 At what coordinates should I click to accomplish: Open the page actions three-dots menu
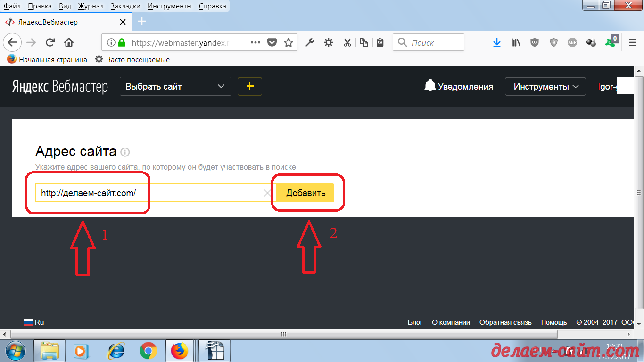coord(255,42)
